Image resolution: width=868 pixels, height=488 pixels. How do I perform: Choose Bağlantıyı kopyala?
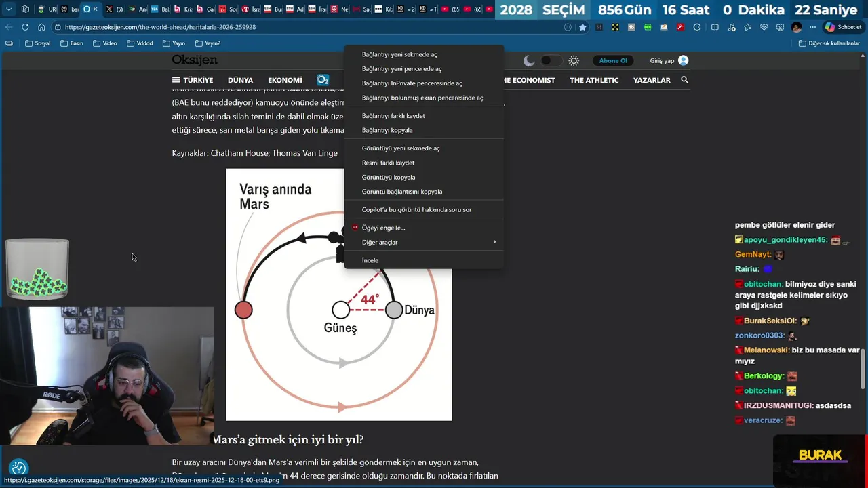(x=424, y=130)
